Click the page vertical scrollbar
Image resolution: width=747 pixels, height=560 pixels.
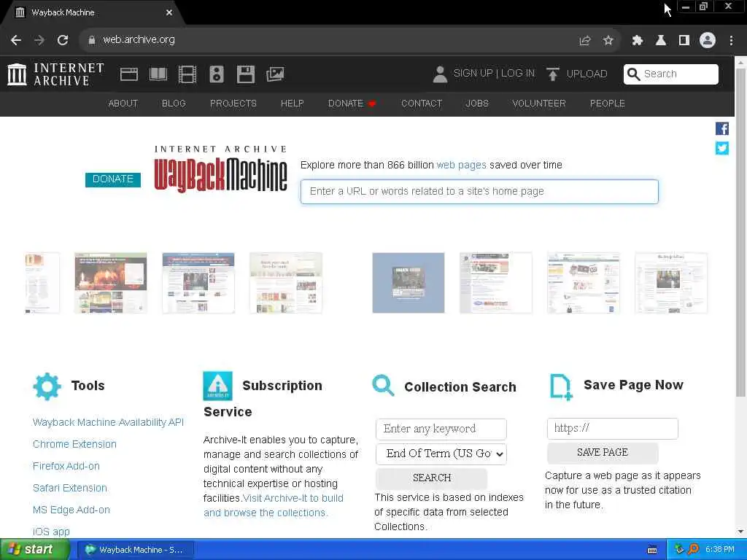point(740,233)
